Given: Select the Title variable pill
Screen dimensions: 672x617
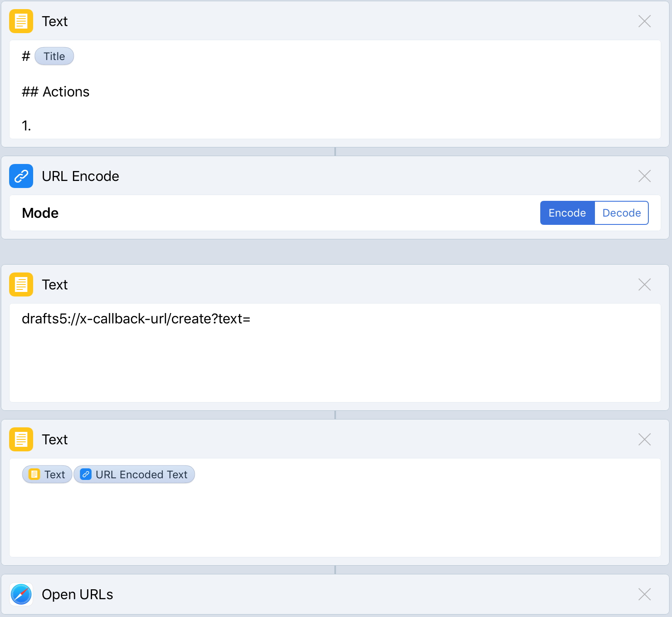Looking at the screenshot, I should click(54, 56).
